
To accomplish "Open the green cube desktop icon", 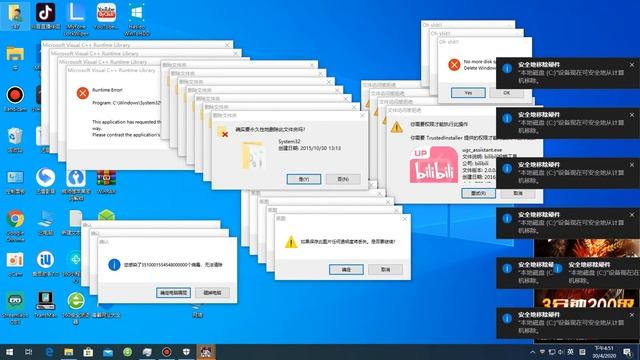I will (x=106, y=215).
